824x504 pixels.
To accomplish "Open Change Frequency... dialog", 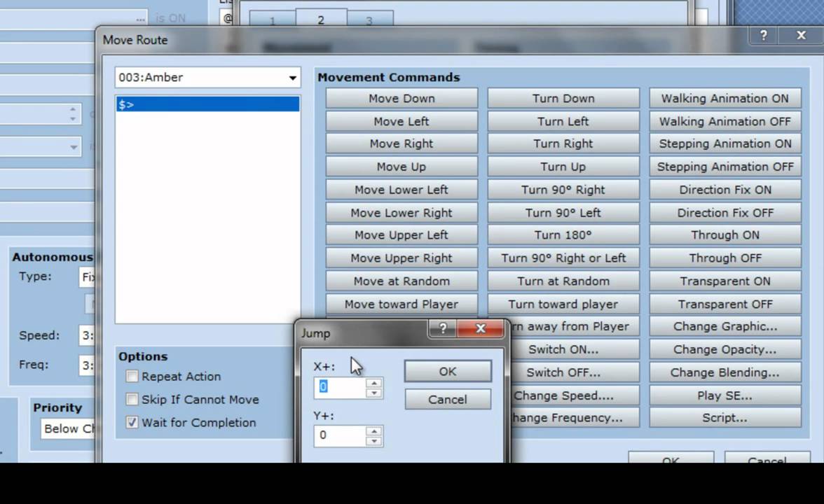I will [x=575, y=417].
